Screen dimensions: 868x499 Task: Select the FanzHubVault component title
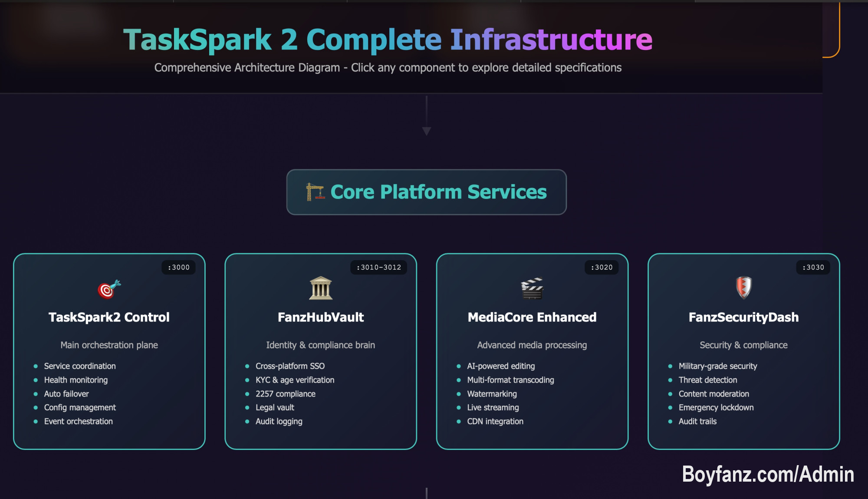click(x=321, y=317)
